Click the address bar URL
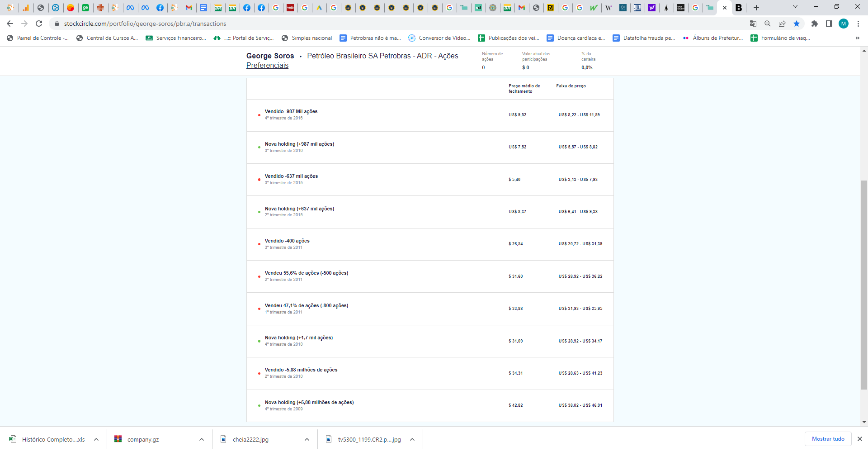The width and height of the screenshot is (868, 452). point(145,24)
